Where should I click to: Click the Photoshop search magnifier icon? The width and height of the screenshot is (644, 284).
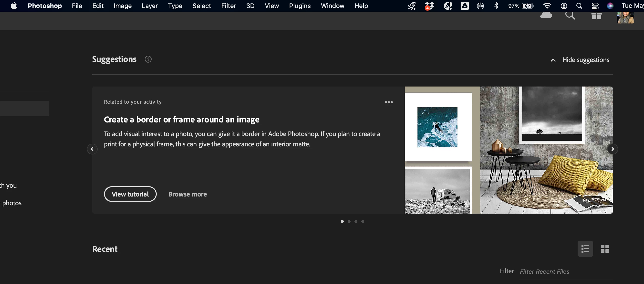(570, 15)
